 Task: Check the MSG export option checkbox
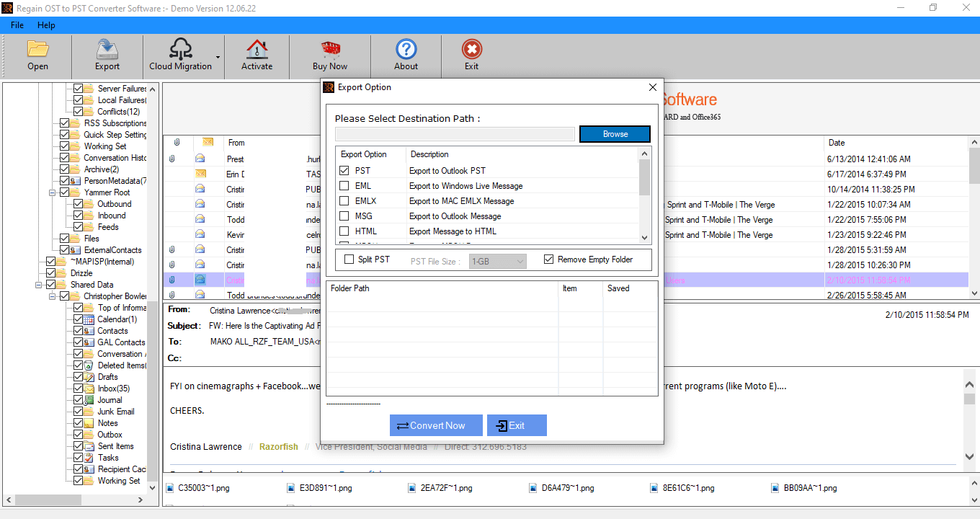[x=344, y=216]
